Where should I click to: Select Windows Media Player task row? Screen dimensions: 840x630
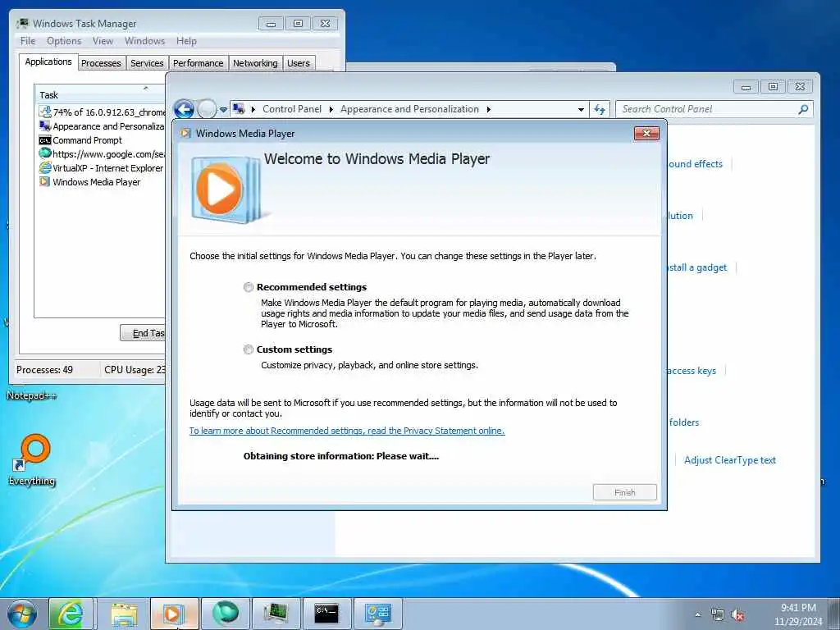pos(102,181)
